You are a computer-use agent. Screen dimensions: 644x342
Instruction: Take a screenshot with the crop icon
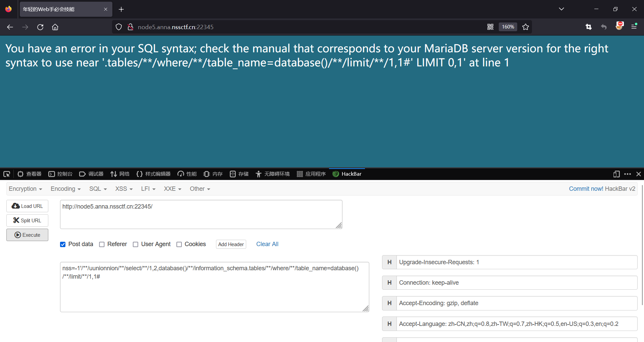pos(589,27)
